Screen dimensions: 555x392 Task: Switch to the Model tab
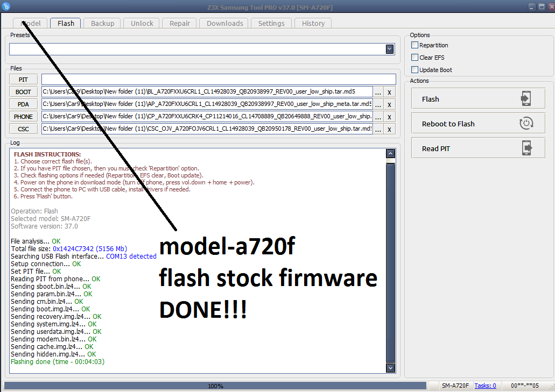pos(31,23)
